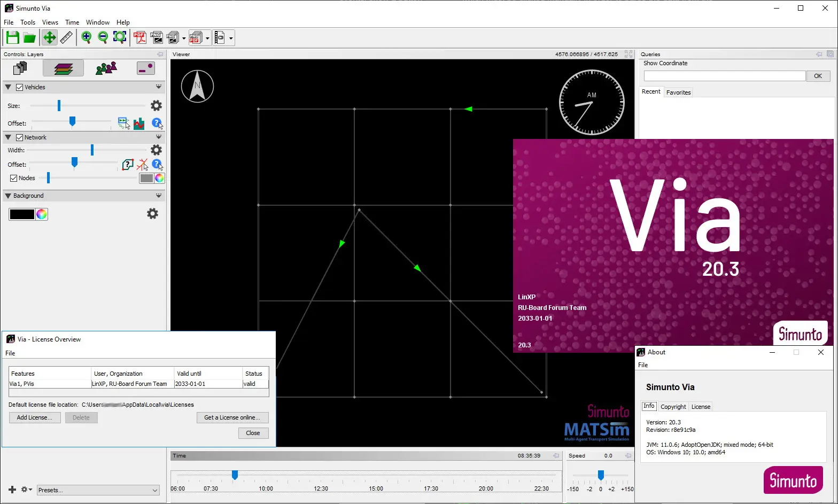Viewport: 838px width, 504px height.
Task: Click Add License button
Action: tap(34, 417)
